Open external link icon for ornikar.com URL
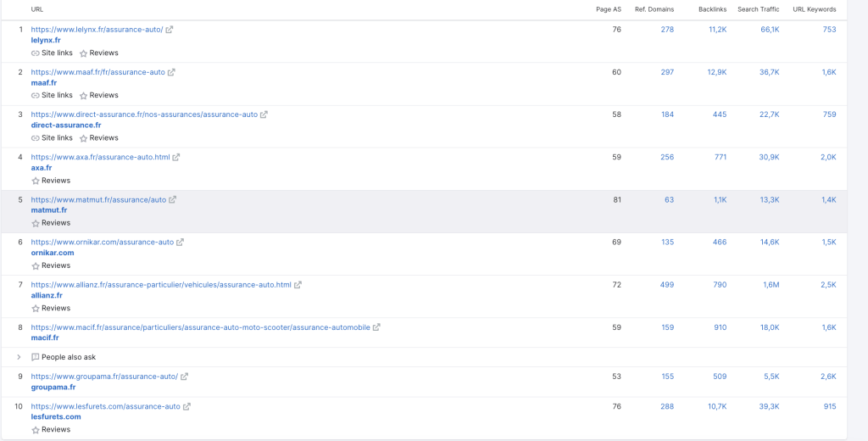 tap(180, 243)
